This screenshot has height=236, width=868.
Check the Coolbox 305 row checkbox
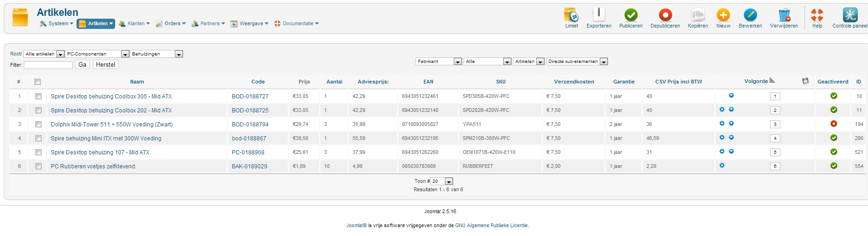click(x=38, y=97)
